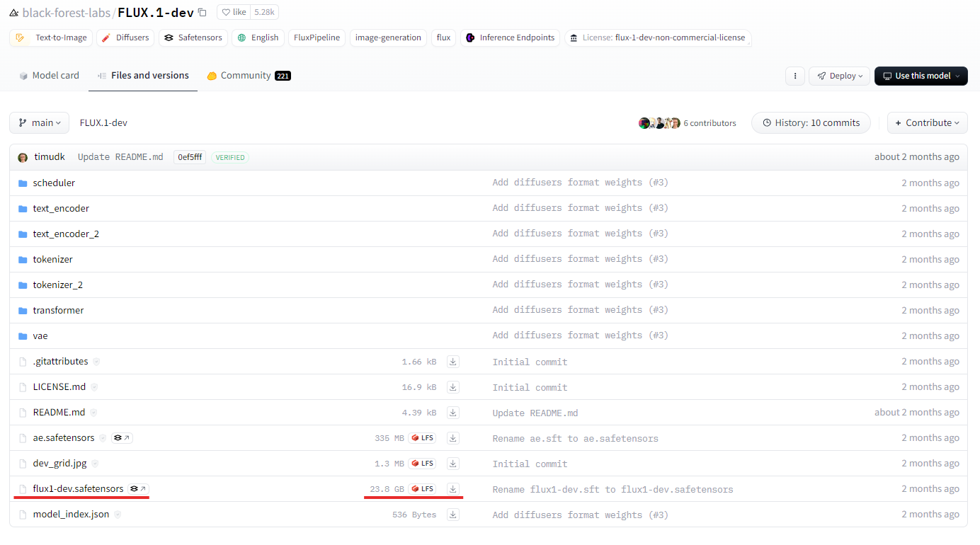Screen dimensions: 980x545
Task: Click the LFS badge on dev_grid.jpg
Action: tap(422, 464)
